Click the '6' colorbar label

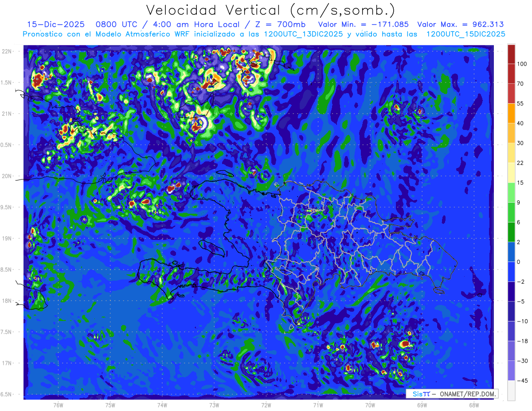pos(519,222)
